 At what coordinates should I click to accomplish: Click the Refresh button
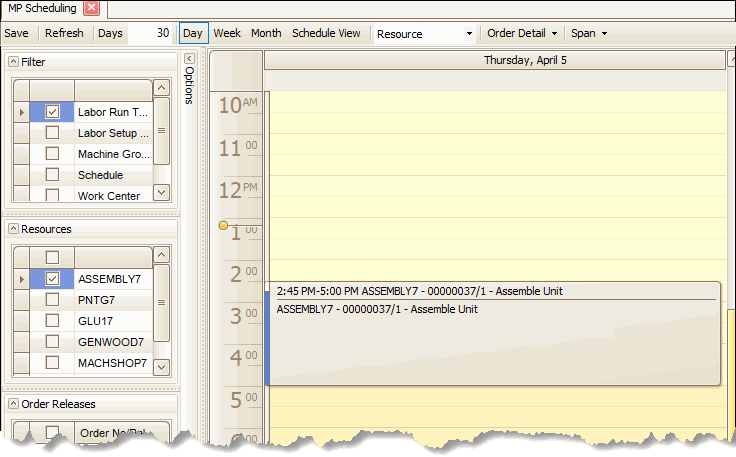coord(64,33)
